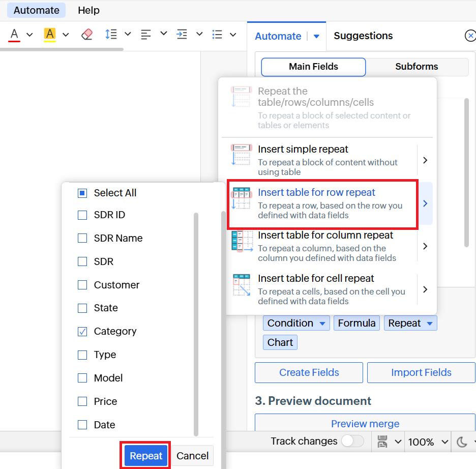Viewport: 476px width, 469px height.
Task: Click the yellow highlight color icon
Action: tap(50, 35)
